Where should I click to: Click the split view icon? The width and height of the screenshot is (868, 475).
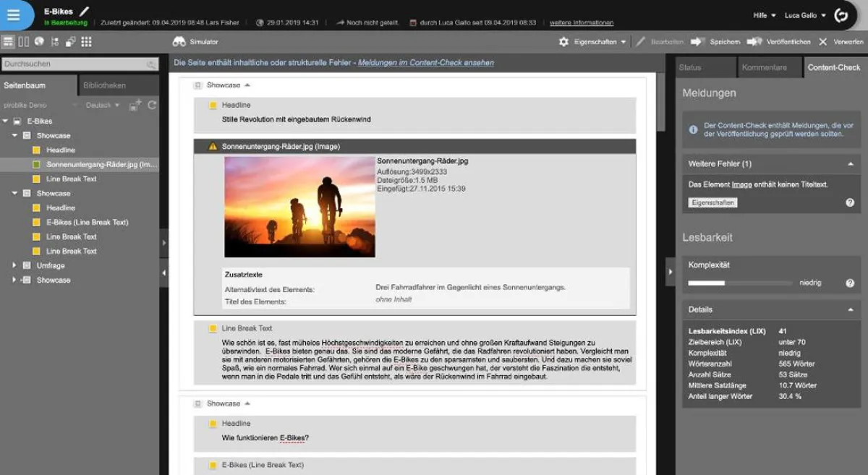(23, 42)
